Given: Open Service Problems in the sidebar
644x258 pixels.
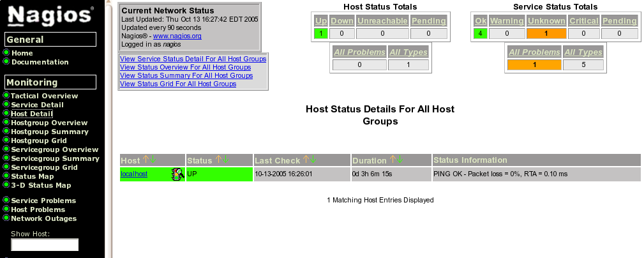Looking at the screenshot, I should (x=43, y=201).
